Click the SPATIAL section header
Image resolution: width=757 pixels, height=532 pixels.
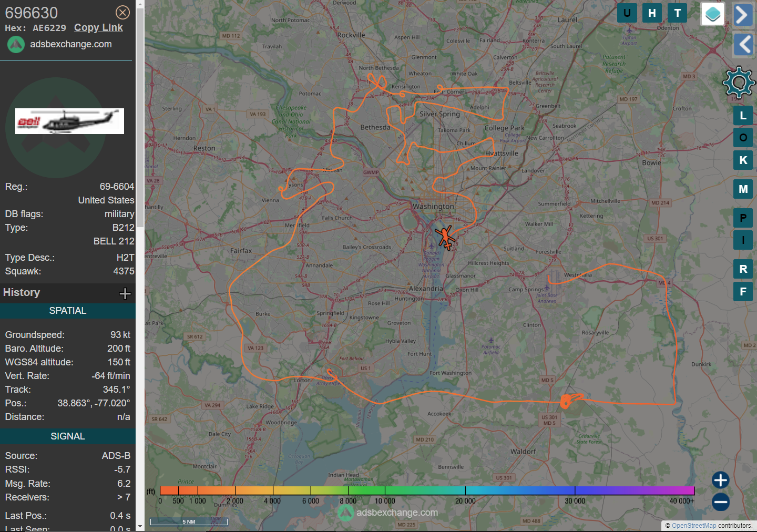[68, 311]
